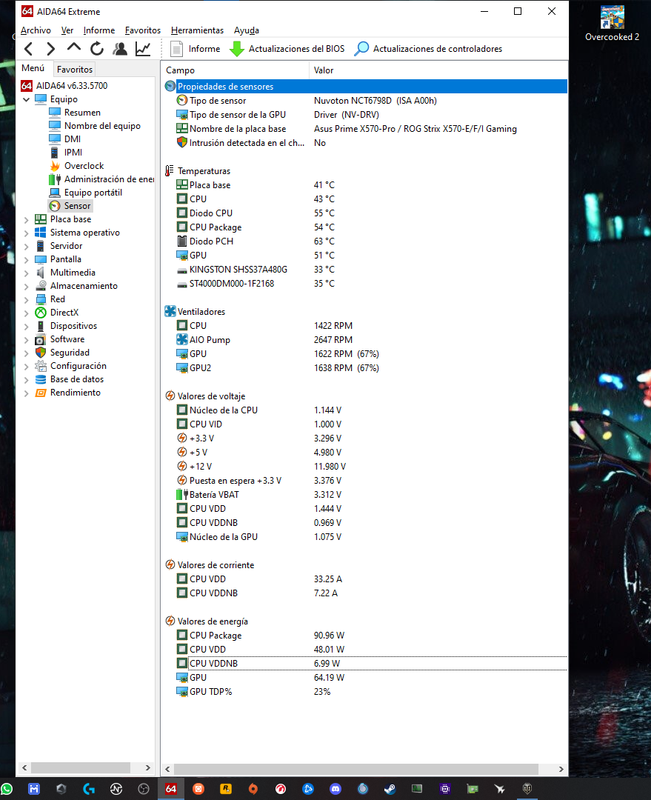This screenshot has width=651, height=800.
Task: Click AIDA64 taskbar icon
Action: (171, 789)
